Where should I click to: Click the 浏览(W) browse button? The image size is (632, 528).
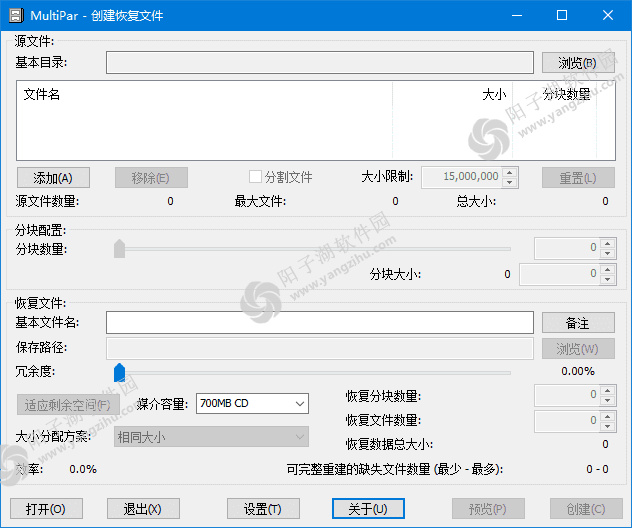click(578, 348)
